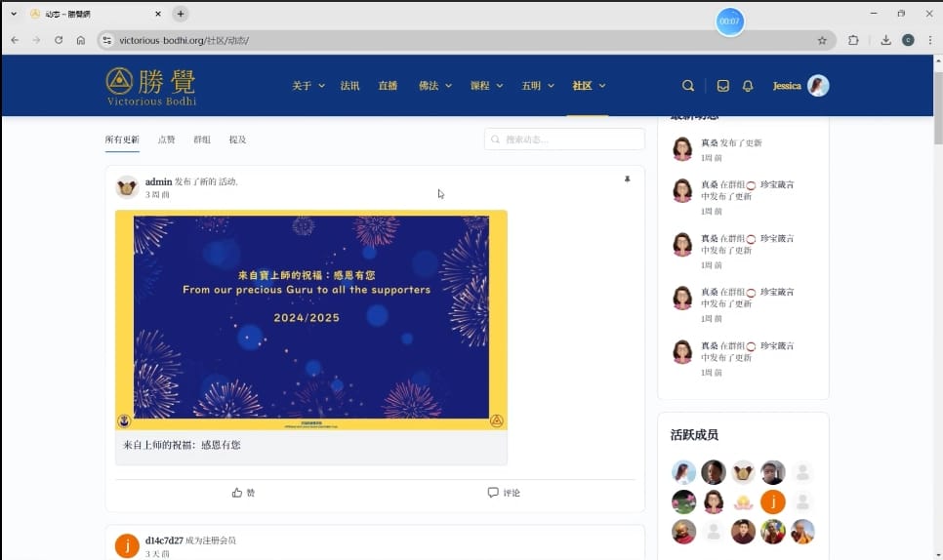Click orange 'j' avatar in active members
Viewport: 943px width, 560px height.
[773, 502]
